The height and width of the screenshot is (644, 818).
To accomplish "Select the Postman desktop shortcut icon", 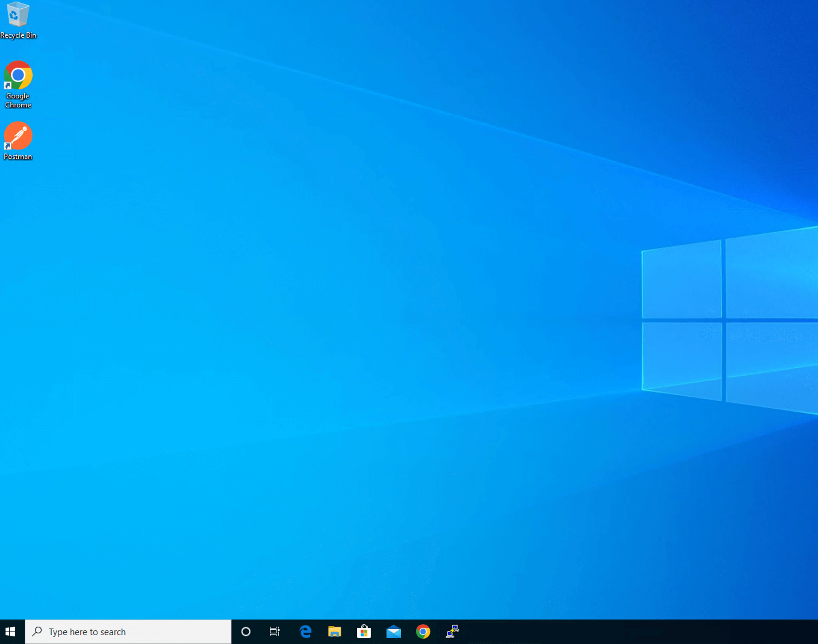I will (x=18, y=136).
